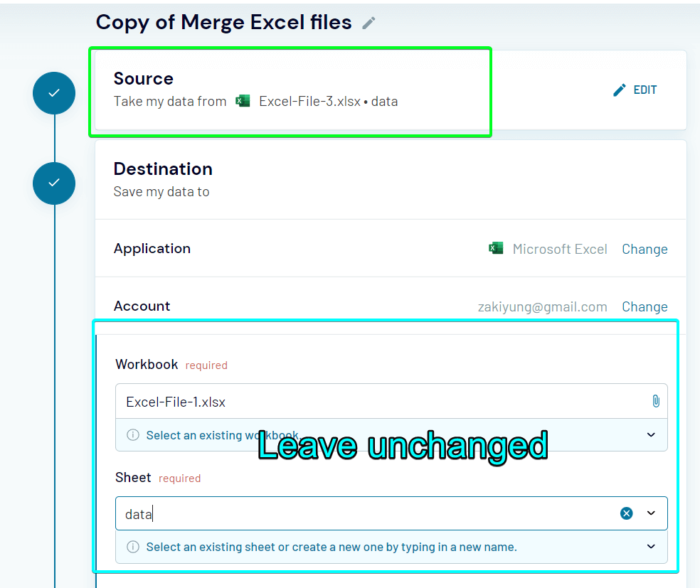Open the Sheet selection dropdown
This screenshot has height=588, width=700.
652,513
